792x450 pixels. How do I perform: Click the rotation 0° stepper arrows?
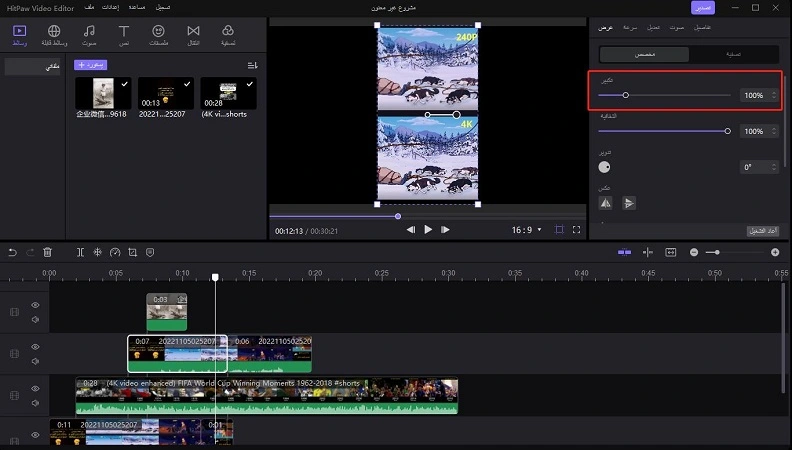774,167
